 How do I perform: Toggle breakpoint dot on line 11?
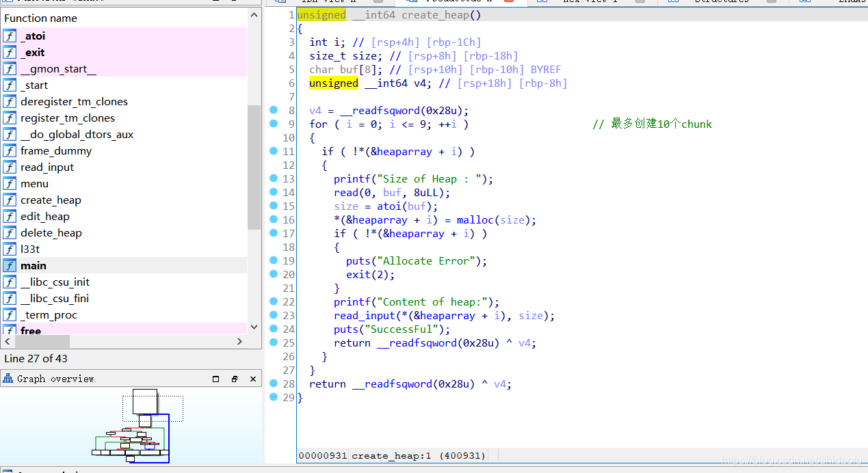[274, 151]
